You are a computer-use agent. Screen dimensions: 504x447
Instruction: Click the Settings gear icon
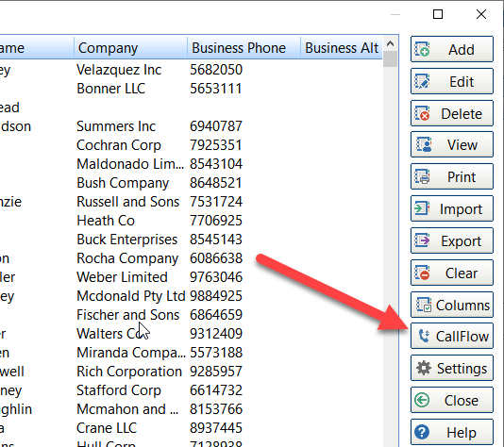(424, 368)
